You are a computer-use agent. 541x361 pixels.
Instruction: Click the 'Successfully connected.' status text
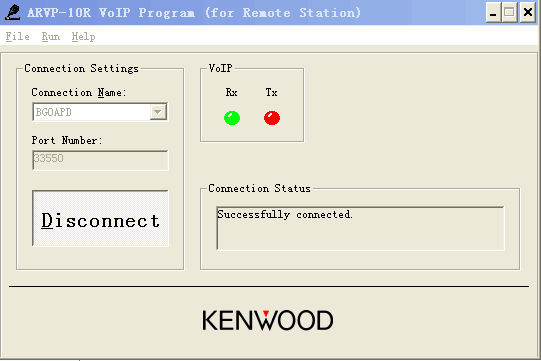(285, 215)
